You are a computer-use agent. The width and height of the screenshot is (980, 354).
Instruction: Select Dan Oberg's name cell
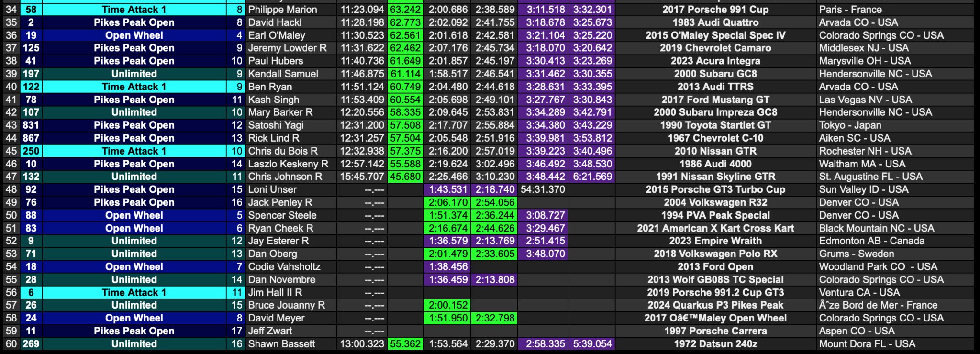(x=272, y=254)
